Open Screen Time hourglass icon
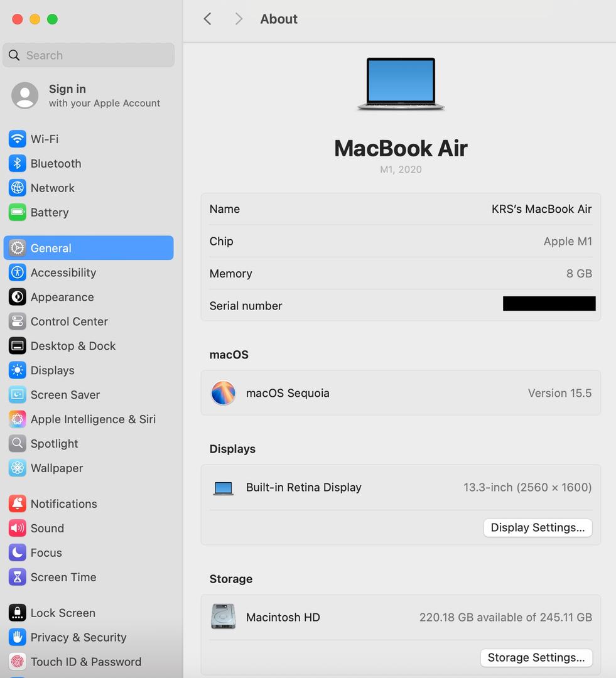Viewport: 616px width, 678px height. (x=18, y=577)
